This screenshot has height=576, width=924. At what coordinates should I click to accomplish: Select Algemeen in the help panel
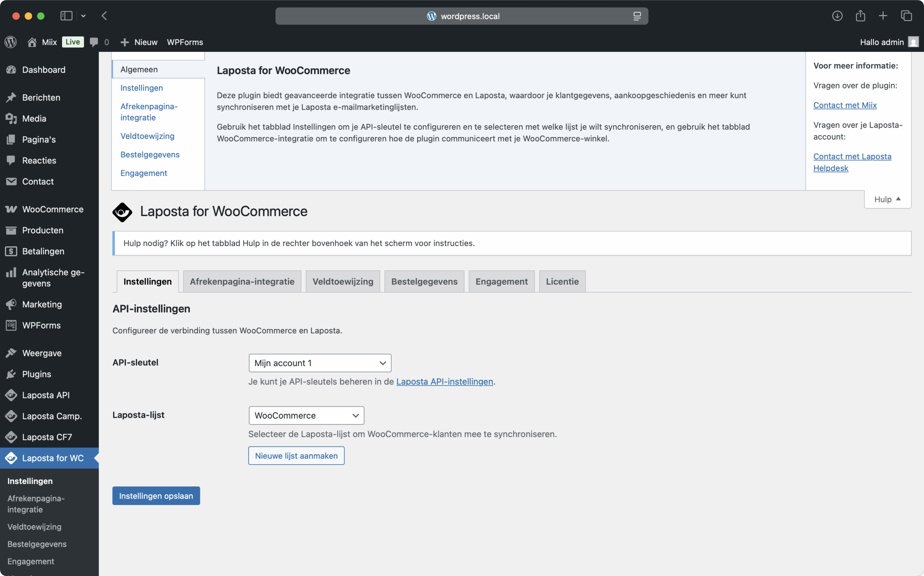click(x=158, y=69)
